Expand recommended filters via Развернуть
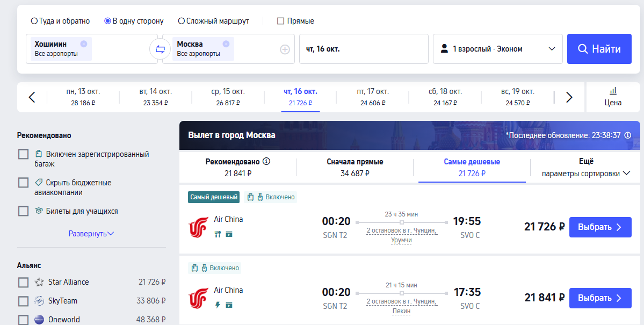The width and height of the screenshot is (644, 325). coord(91,234)
